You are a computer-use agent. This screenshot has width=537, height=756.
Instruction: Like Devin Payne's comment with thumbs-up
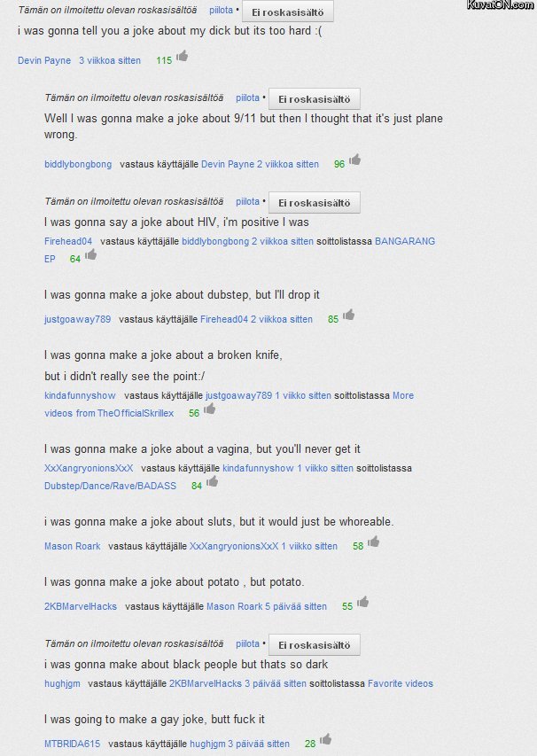point(183,56)
